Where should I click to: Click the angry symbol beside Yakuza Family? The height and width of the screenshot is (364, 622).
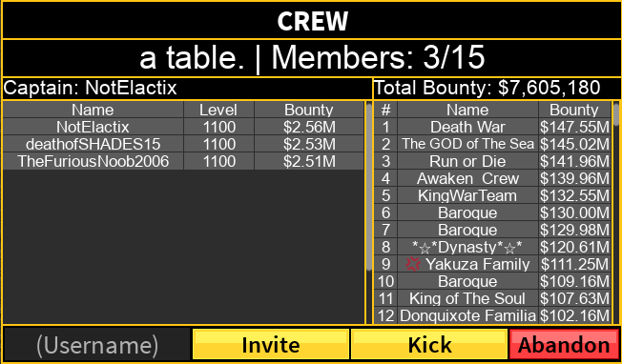[x=413, y=264]
